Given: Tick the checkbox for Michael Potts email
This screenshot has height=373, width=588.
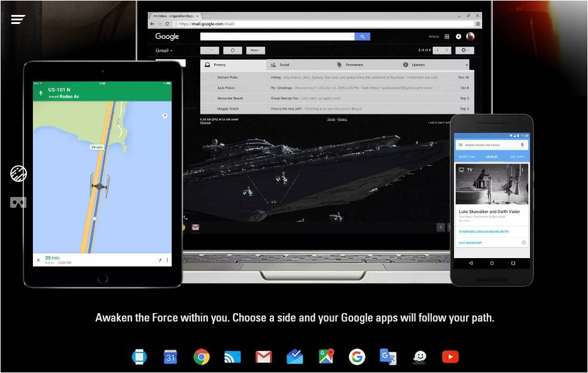Looking at the screenshot, I should tap(205, 77).
